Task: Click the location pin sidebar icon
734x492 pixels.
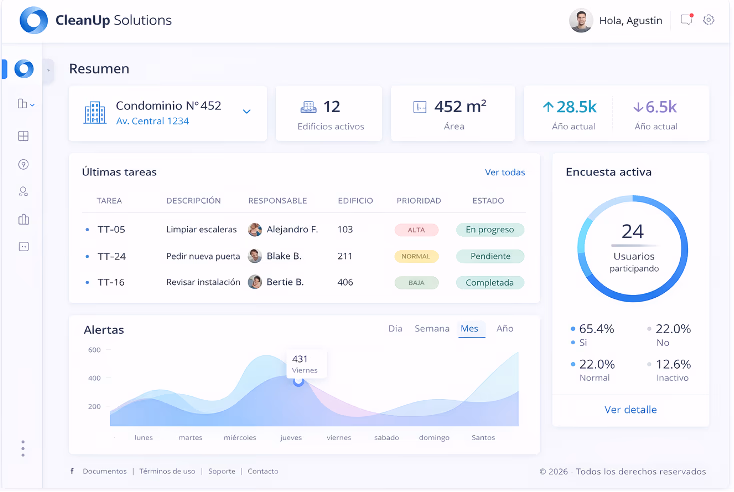Action: click(24, 164)
